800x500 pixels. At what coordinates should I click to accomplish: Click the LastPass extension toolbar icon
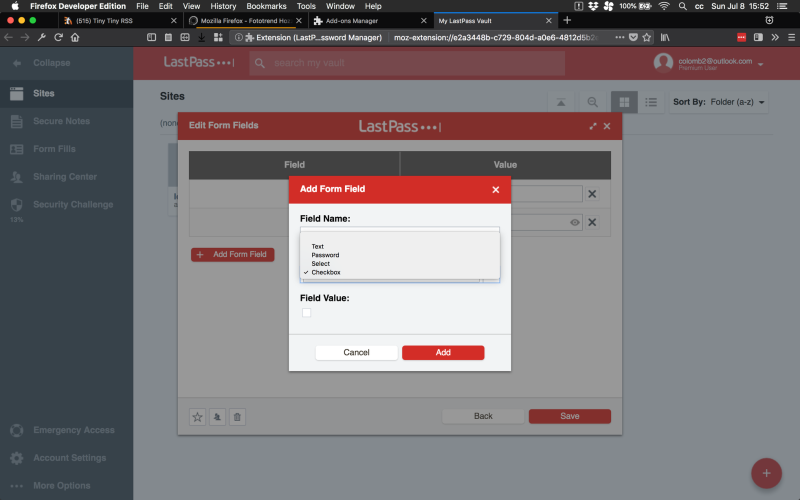point(741,37)
